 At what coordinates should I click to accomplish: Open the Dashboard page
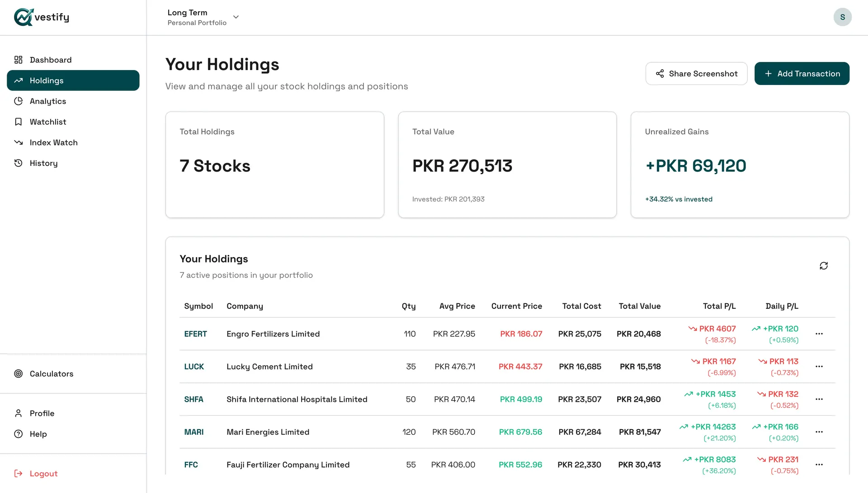click(x=73, y=60)
